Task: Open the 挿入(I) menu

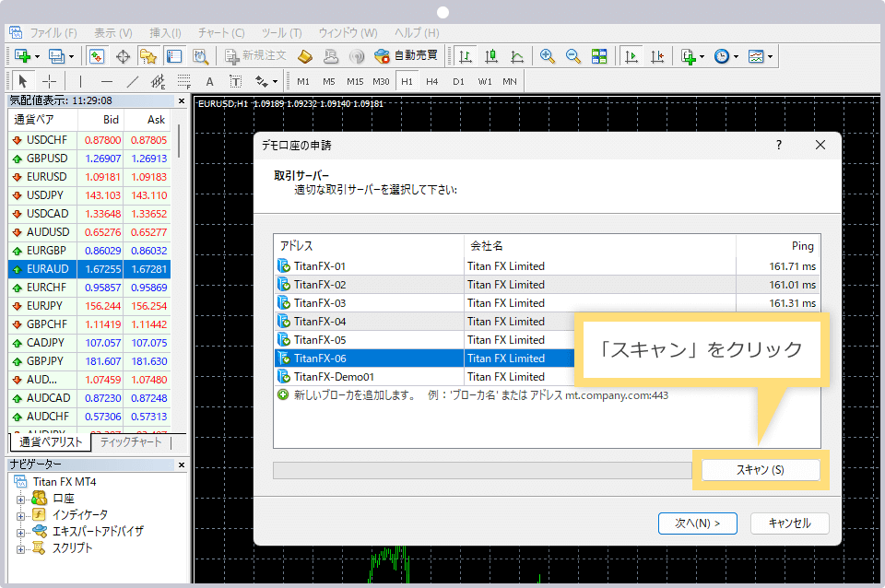Action: pyautogui.click(x=165, y=33)
